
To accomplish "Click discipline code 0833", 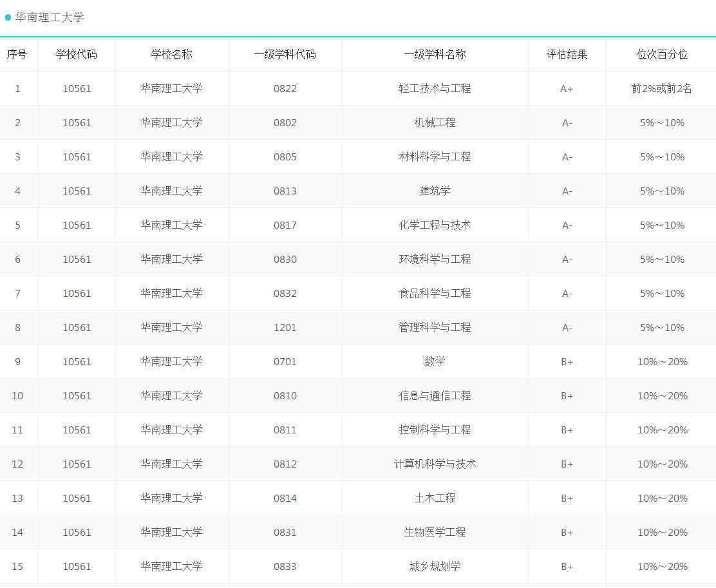I will click(285, 567).
